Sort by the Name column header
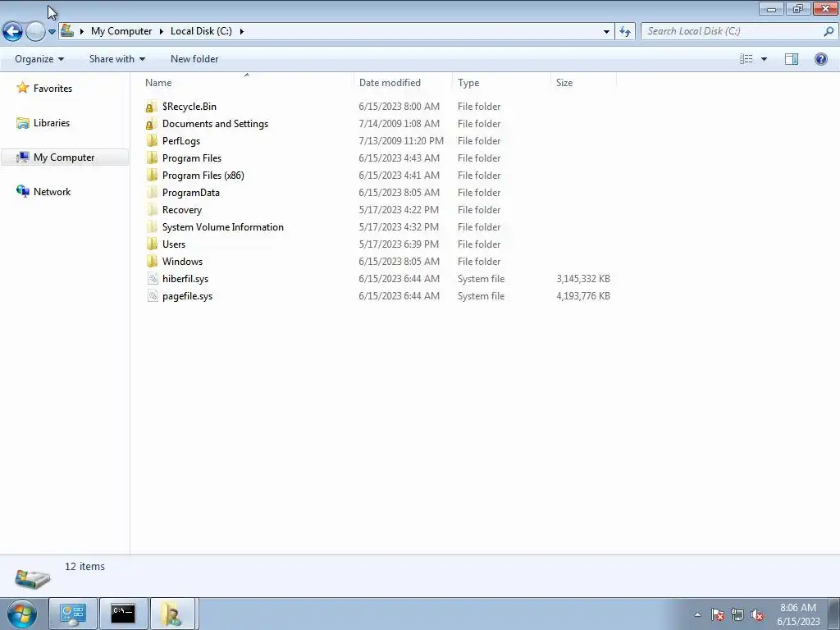840x630 pixels. (x=246, y=83)
